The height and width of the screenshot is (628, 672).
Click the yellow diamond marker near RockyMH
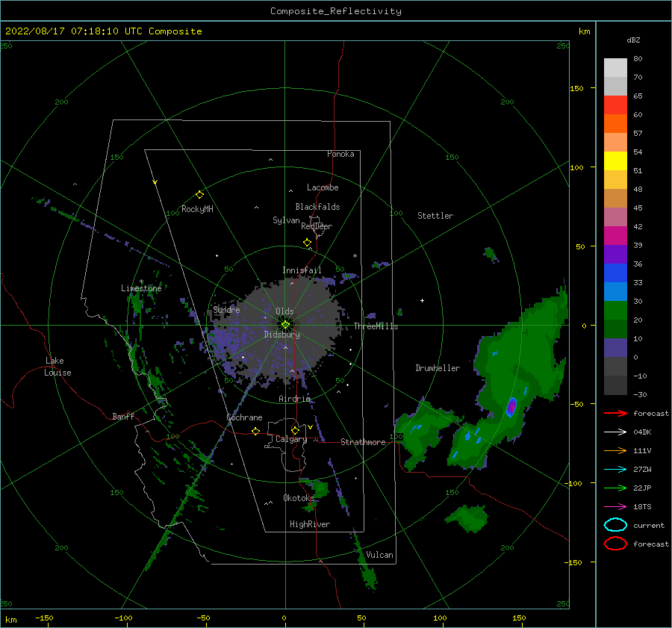(x=199, y=195)
